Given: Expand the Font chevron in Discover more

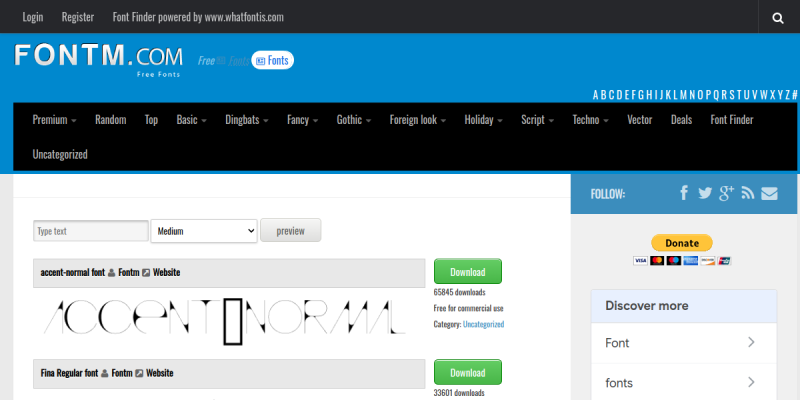Looking at the screenshot, I should [751, 342].
